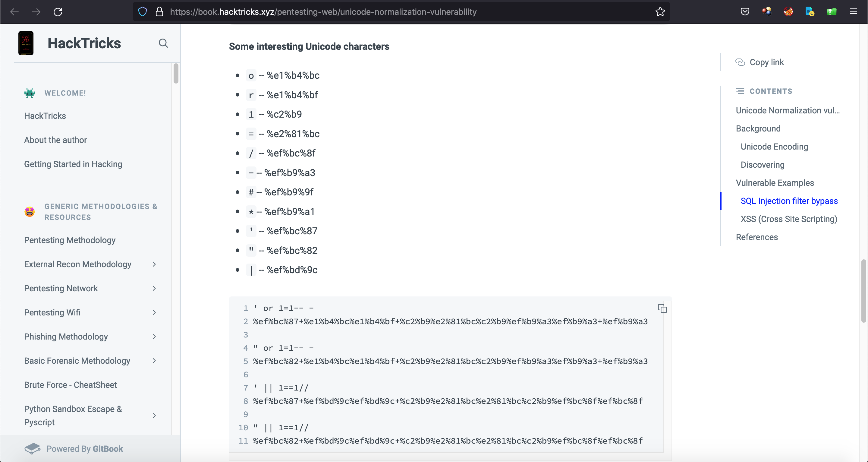Viewport: 868px width, 462px height.
Task: Open the browser hamburger menu
Action: coord(853,12)
